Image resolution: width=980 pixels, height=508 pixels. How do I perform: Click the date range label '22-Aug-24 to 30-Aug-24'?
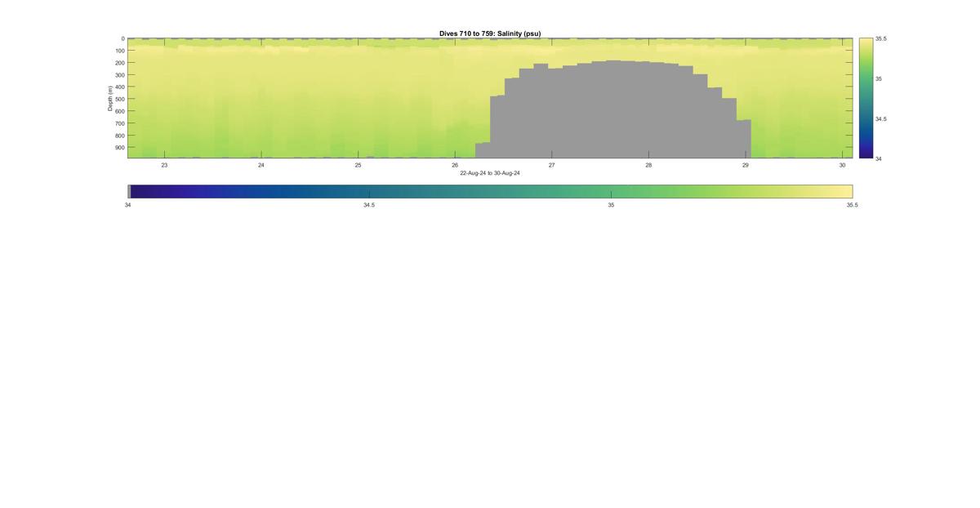(490, 173)
